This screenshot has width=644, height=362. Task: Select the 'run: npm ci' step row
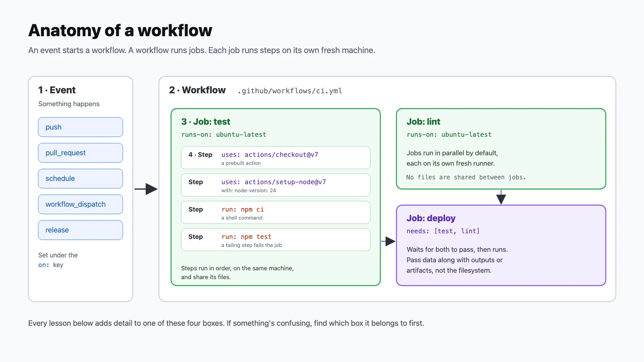tap(276, 212)
